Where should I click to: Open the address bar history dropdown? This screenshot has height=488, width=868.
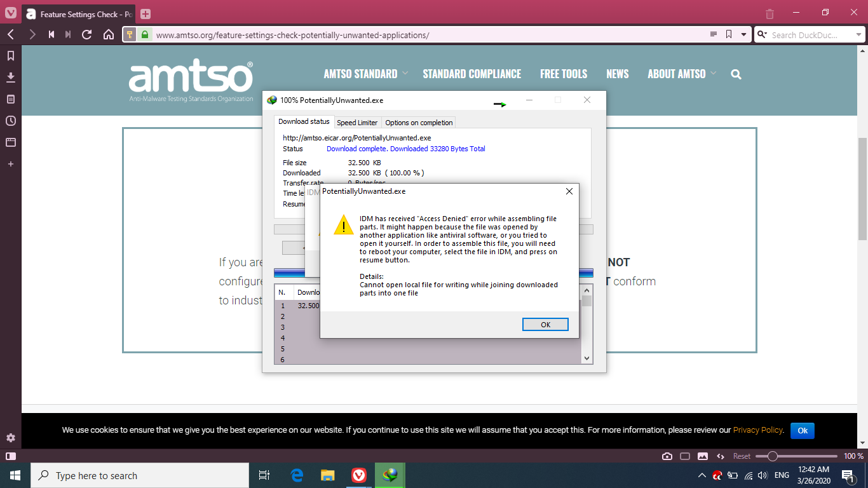(744, 34)
